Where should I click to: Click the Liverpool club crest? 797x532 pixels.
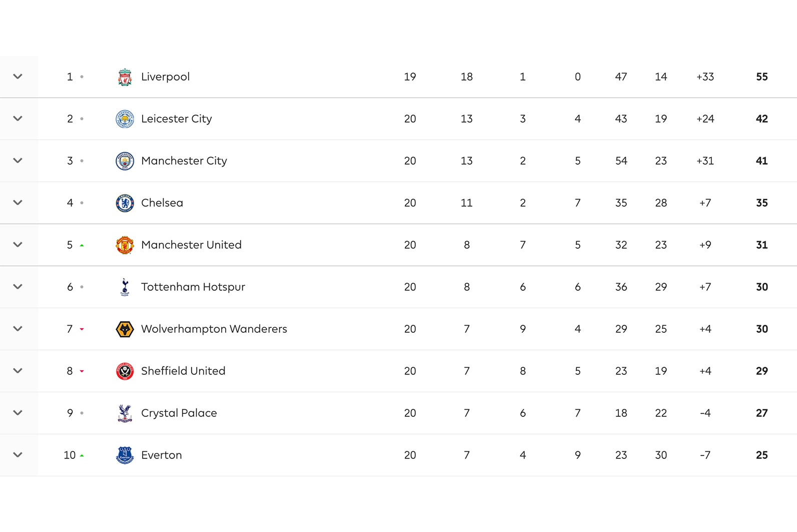click(x=125, y=77)
